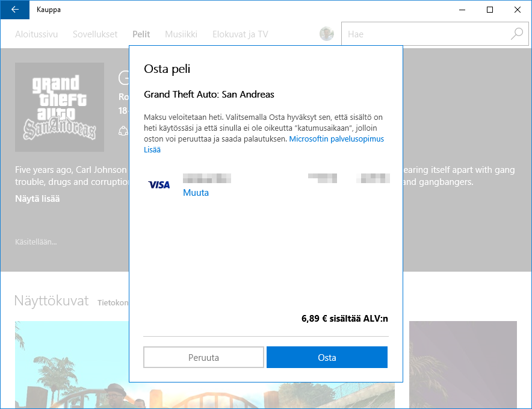Expand the description with Näytä lisää
Image resolution: width=532 pixels, height=409 pixels.
[x=37, y=199]
